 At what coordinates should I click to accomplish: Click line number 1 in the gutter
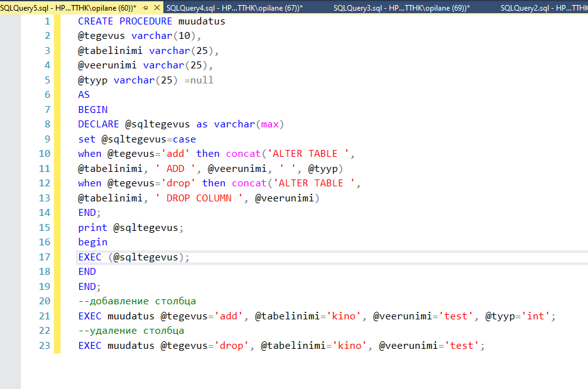pos(47,21)
